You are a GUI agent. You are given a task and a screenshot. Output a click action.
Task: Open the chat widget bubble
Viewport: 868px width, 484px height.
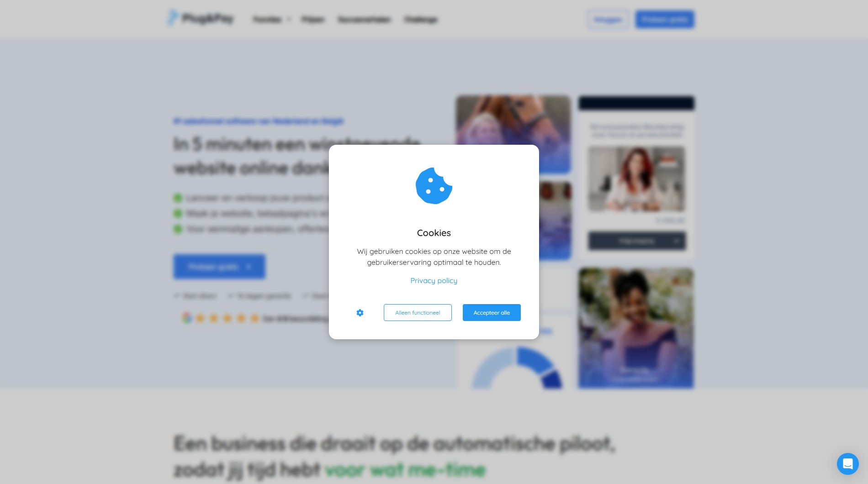click(x=848, y=464)
